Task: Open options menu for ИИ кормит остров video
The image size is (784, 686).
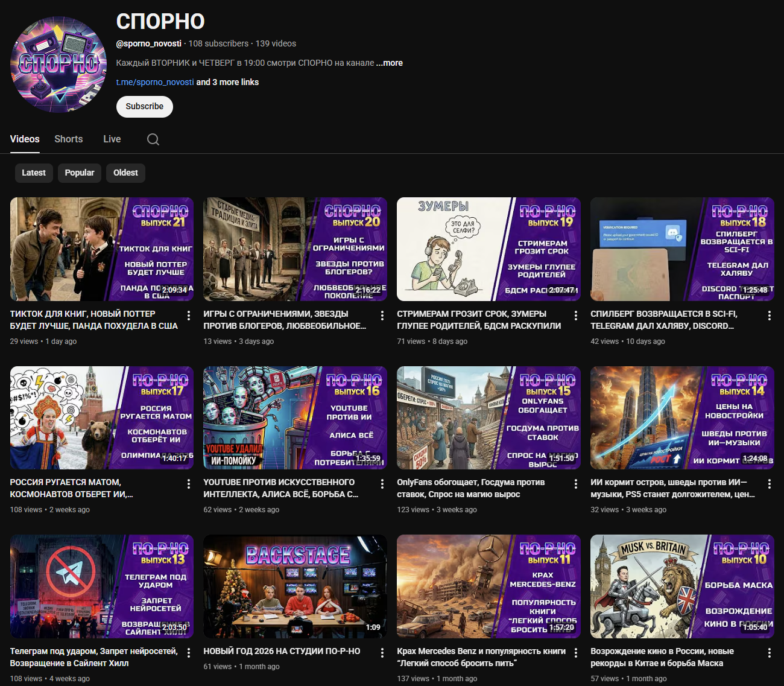Action: click(770, 484)
